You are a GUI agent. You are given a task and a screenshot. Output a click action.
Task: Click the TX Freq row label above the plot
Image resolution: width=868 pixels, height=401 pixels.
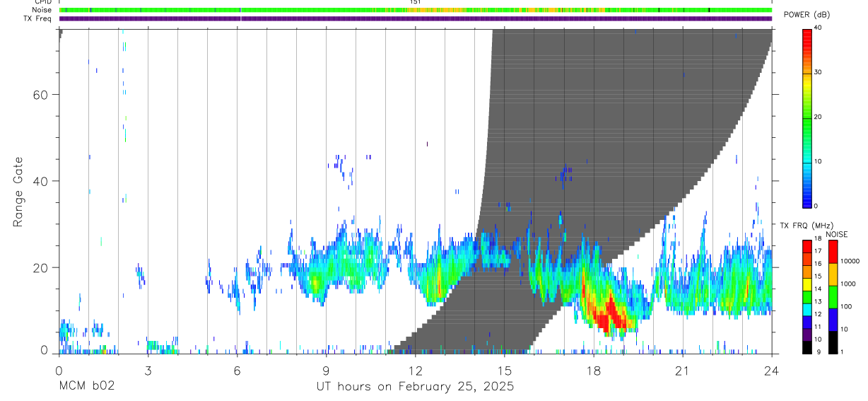pos(39,18)
